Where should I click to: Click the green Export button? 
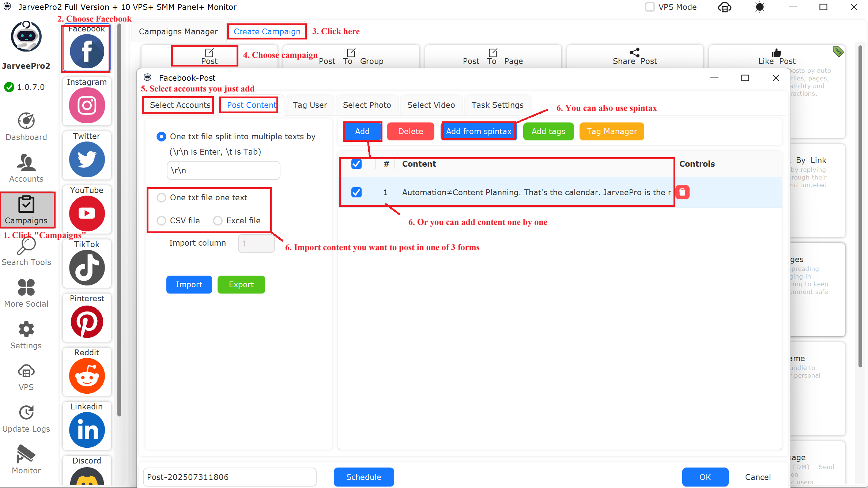pyautogui.click(x=241, y=285)
